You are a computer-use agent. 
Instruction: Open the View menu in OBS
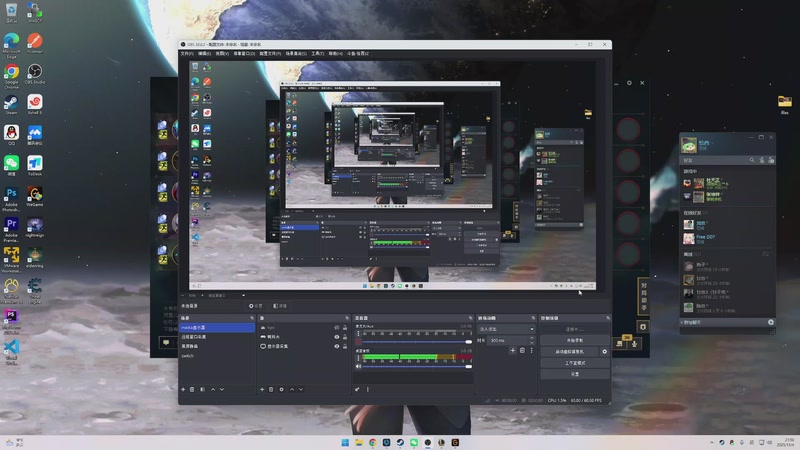point(222,54)
